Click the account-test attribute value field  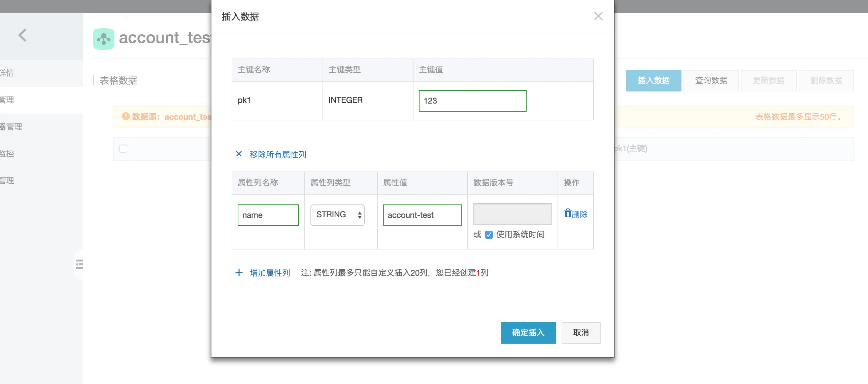click(x=422, y=215)
